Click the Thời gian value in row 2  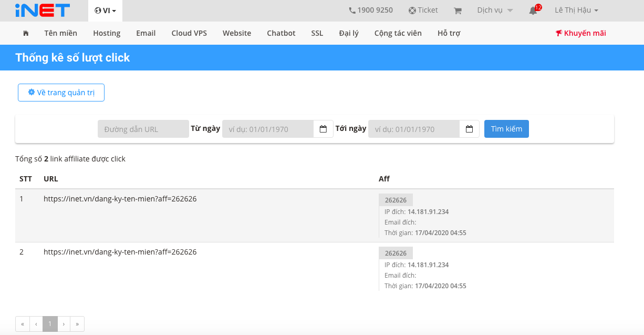tap(441, 286)
